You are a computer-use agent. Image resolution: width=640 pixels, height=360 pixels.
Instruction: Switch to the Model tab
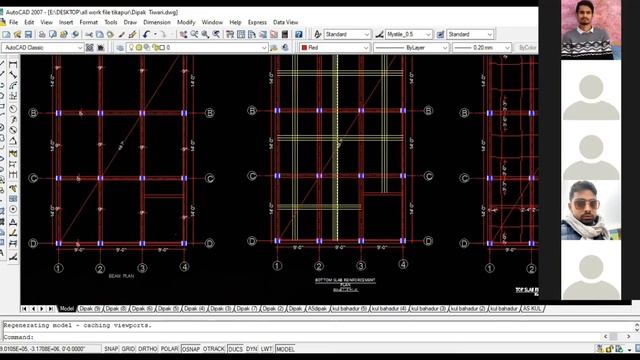click(x=67, y=309)
